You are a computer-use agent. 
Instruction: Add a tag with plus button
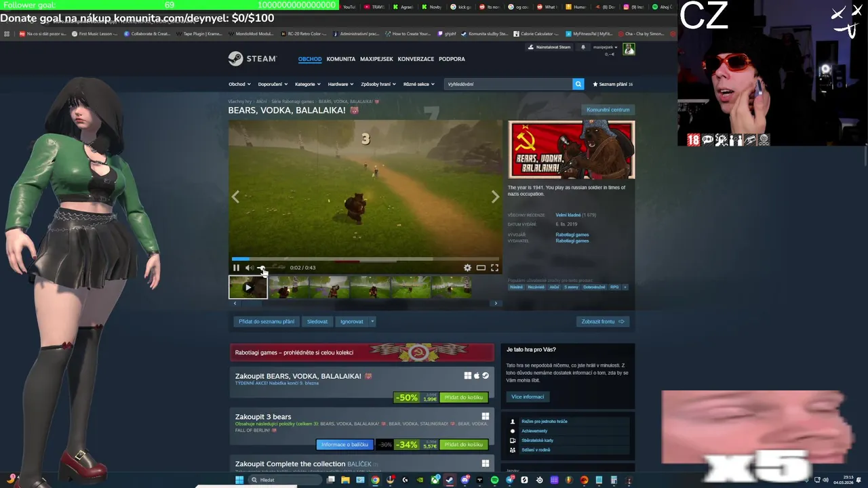[625, 287]
